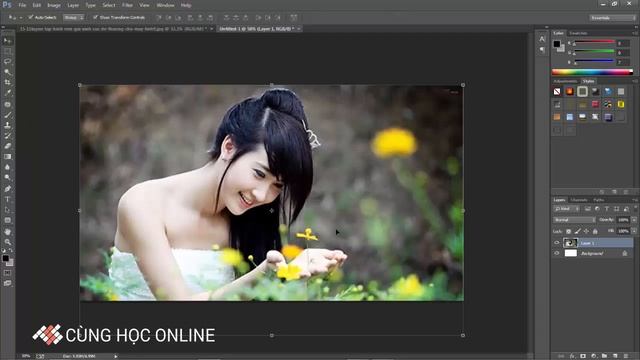The height and width of the screenshot is (360, 640).
Task: Select the History Brush tool
Action: click(x=7, y=136)
